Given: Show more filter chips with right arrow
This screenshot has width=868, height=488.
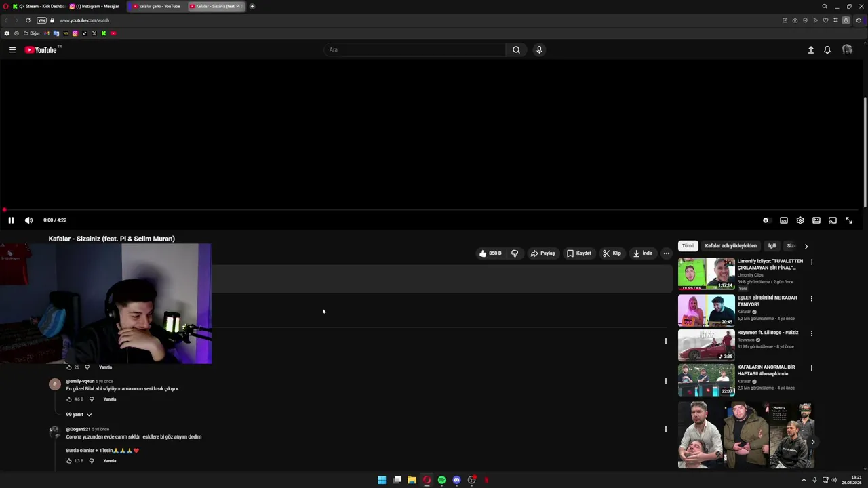Looking at the screenshot, I should (x=806, y=246).
